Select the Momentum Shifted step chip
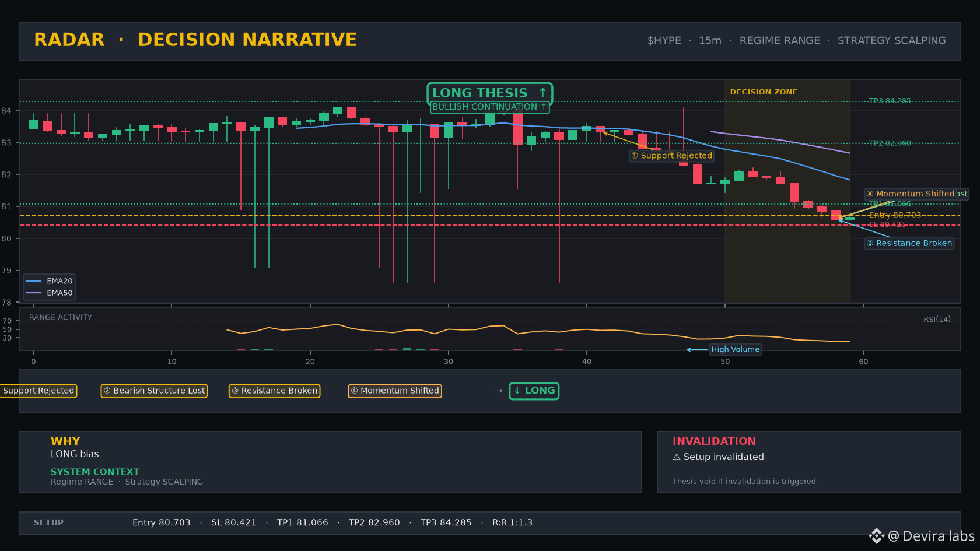980x551 pixels. (395, 391)
